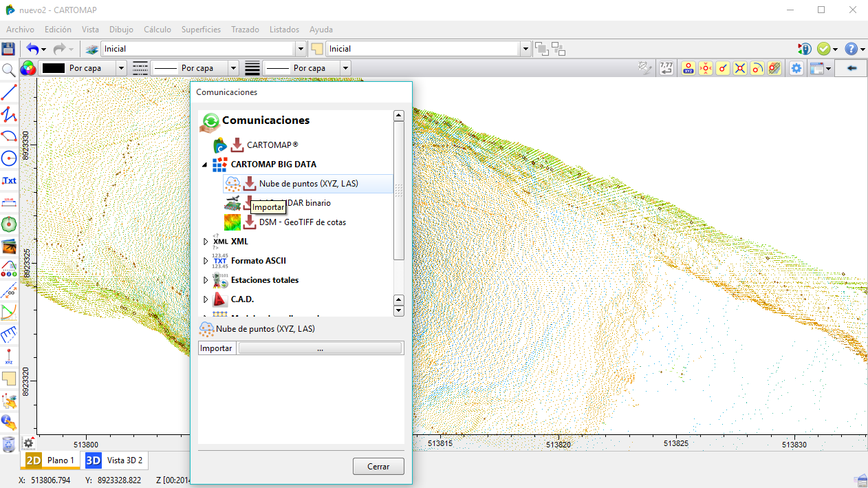Open the color Por capa dropdown
Image resolution: width=868 pixels, height=488 pixels.
click(x=122, y=68)
